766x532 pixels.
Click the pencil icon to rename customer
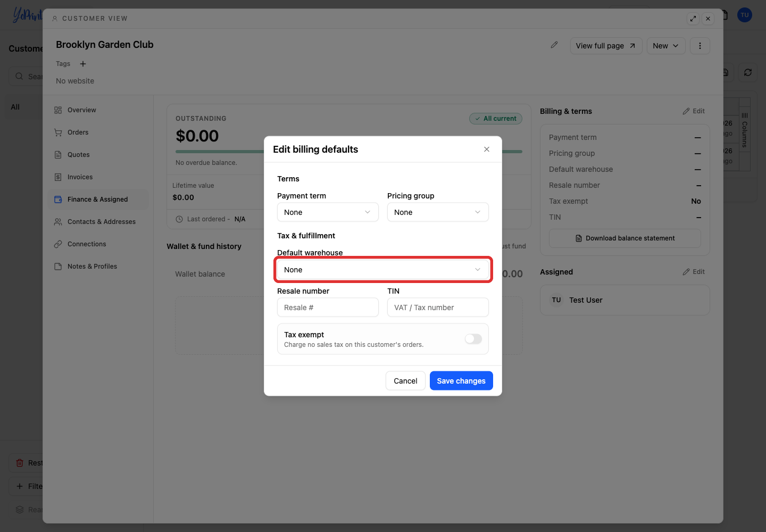pyautogui.click(x=554, y=45)
